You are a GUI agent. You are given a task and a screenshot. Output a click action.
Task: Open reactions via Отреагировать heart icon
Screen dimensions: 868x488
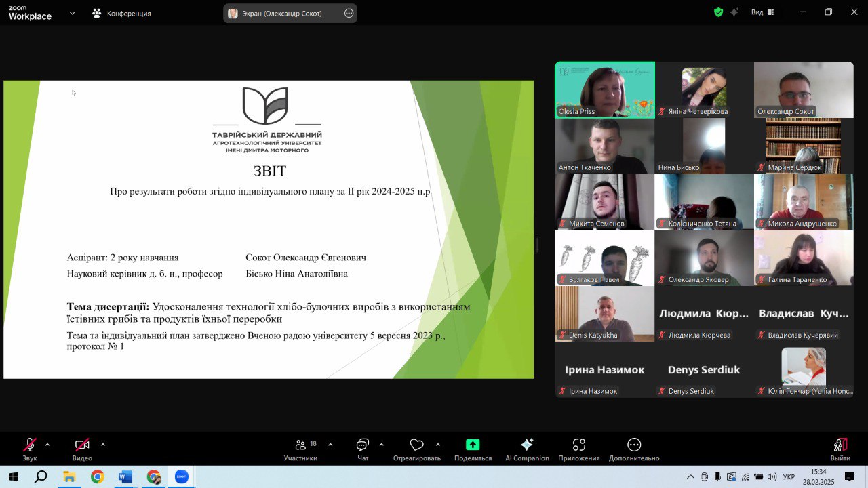point(416,449)
